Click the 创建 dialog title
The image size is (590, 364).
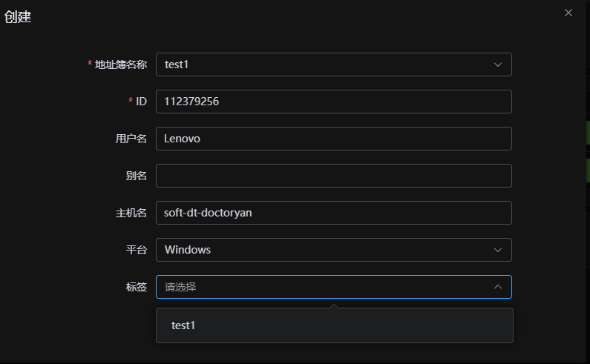click(x=18, y=16)
